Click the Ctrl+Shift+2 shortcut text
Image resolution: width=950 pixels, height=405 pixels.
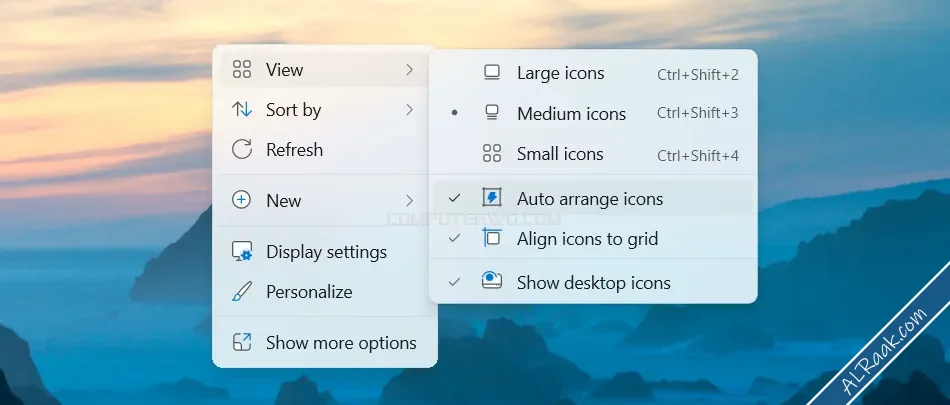coord(698,75)
